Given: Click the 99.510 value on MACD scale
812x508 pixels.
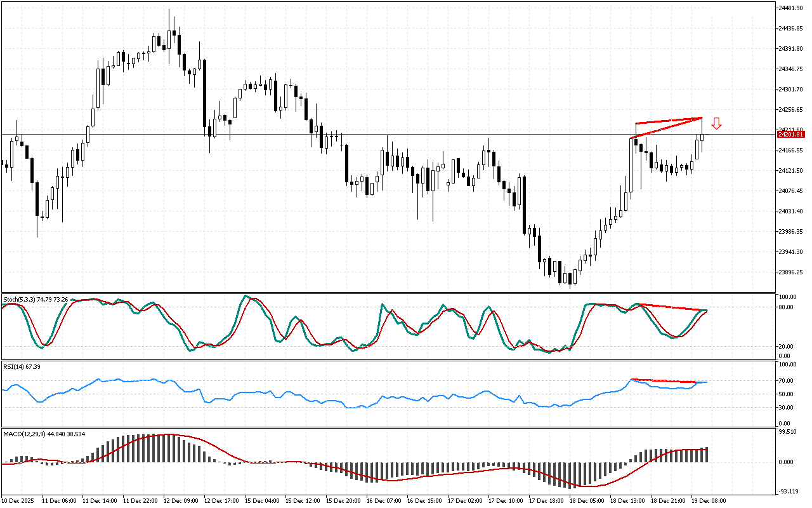Looking at the screenshot, I should pyautogui.click(x=789, y=432).
